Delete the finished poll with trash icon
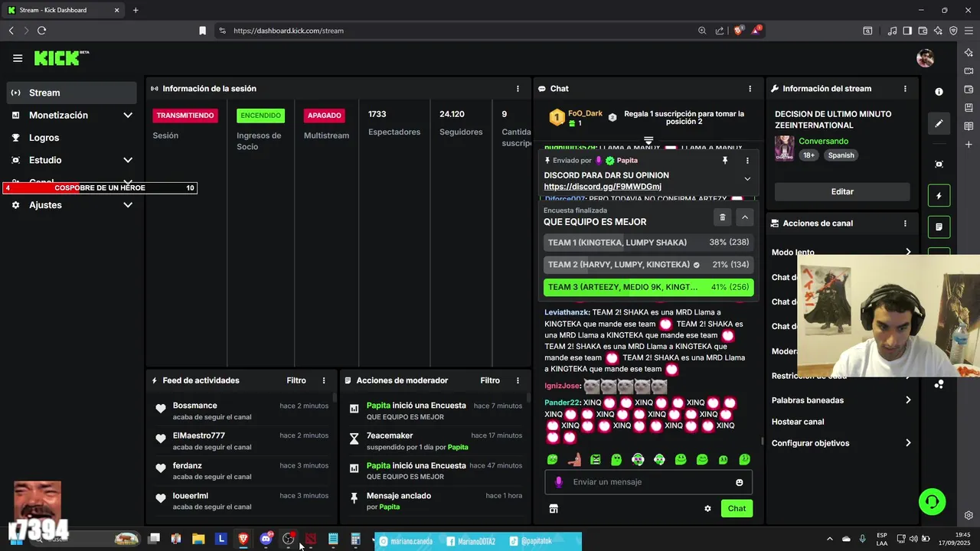The height and width of the screenshot is (551, 980). click(x=722, y=217)
